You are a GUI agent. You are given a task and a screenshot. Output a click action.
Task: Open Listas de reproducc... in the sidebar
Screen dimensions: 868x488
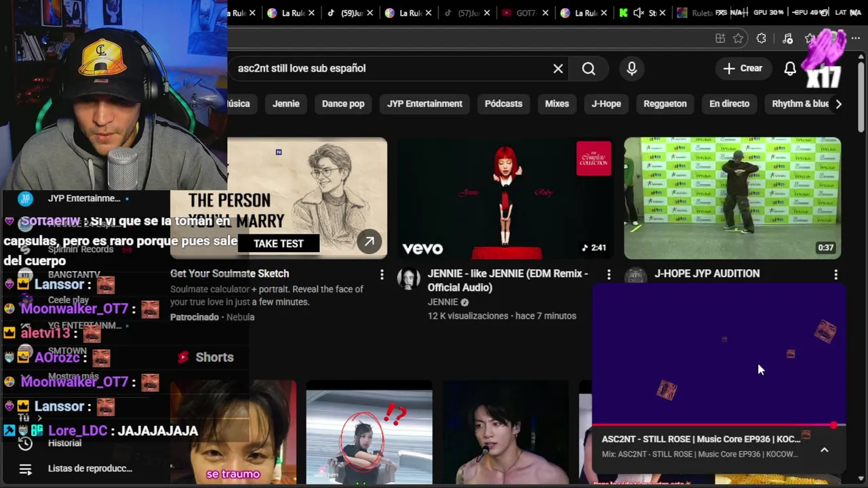click(90, 469)
